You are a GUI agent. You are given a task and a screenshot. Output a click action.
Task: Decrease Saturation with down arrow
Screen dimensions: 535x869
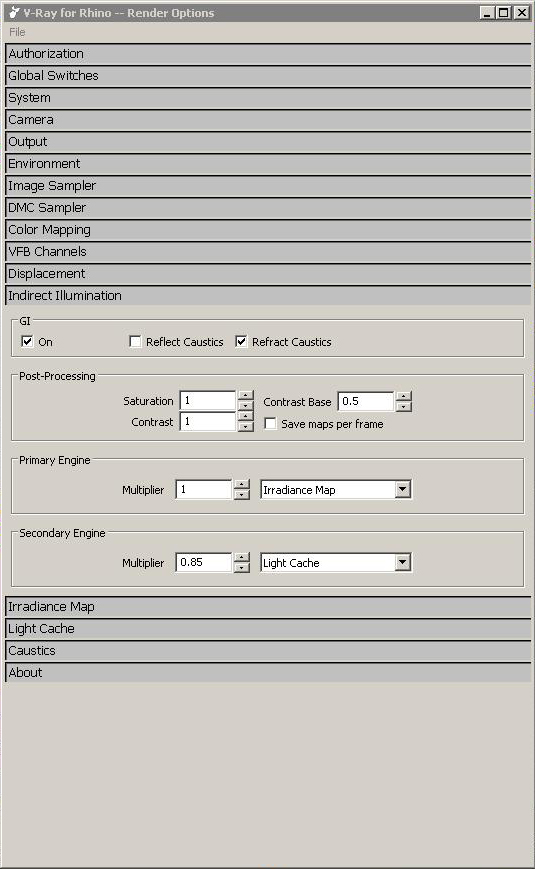coord(245,406)
